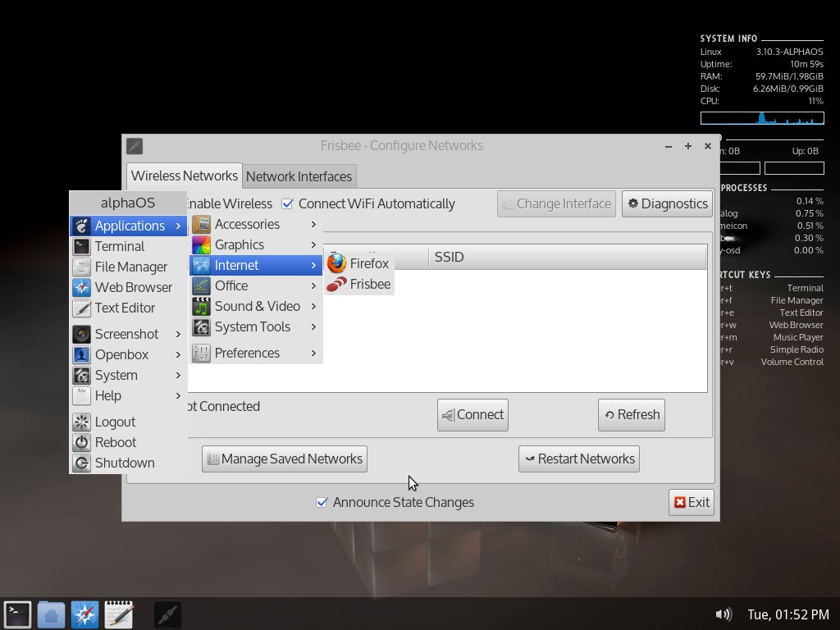
Task: Click the Frisbee titlebar window menu icon
Action: click(135, 146)
